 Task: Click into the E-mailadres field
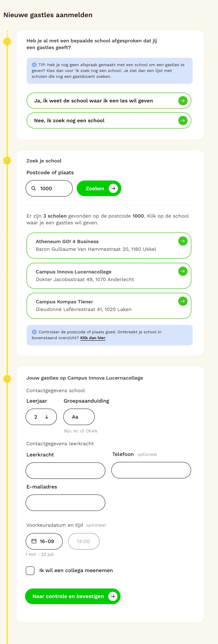65,503
